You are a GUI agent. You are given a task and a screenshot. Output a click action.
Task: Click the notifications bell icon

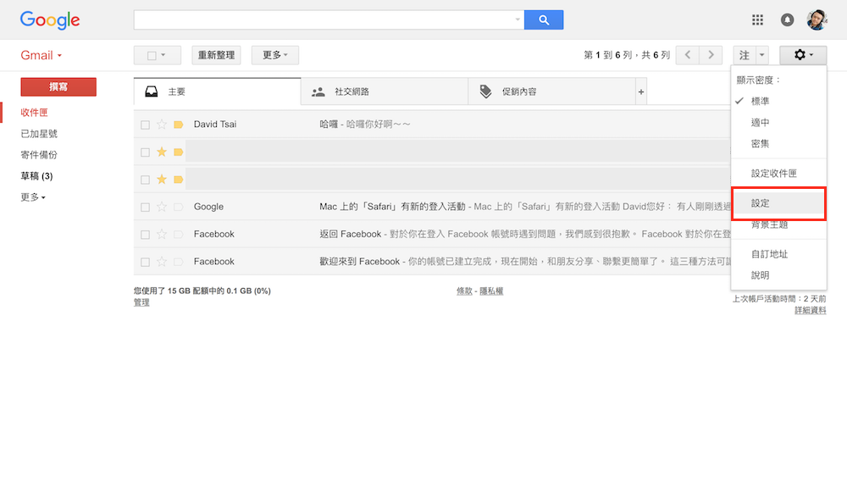point(787,19)
